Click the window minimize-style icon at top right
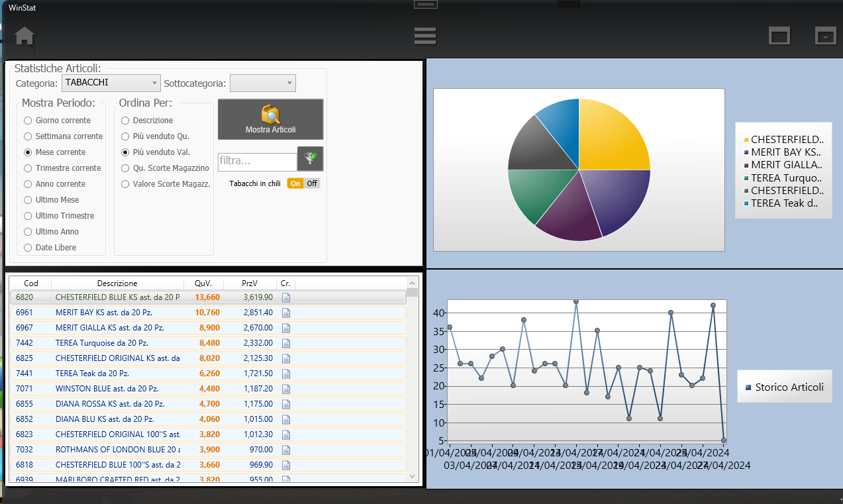843x504 pixels. click(825, 36)
